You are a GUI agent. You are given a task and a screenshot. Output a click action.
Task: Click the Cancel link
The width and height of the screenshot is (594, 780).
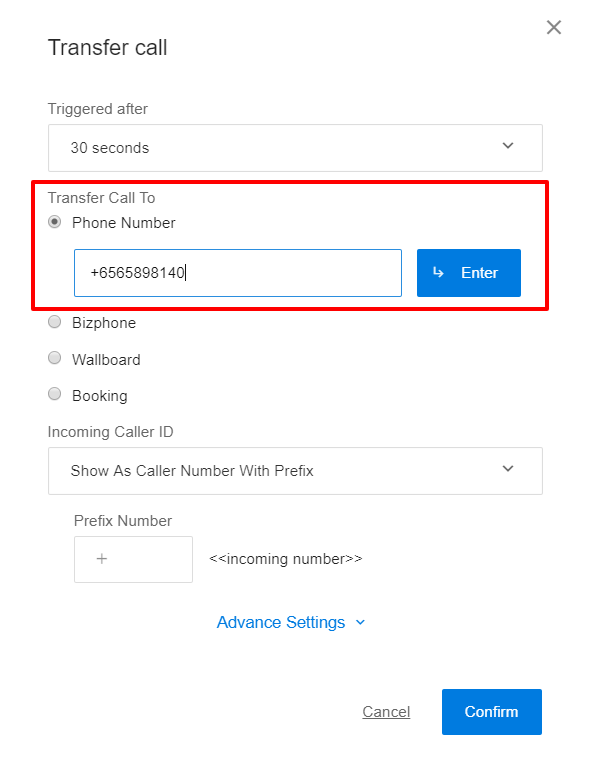pyautogui.click(x=386, y=712)
